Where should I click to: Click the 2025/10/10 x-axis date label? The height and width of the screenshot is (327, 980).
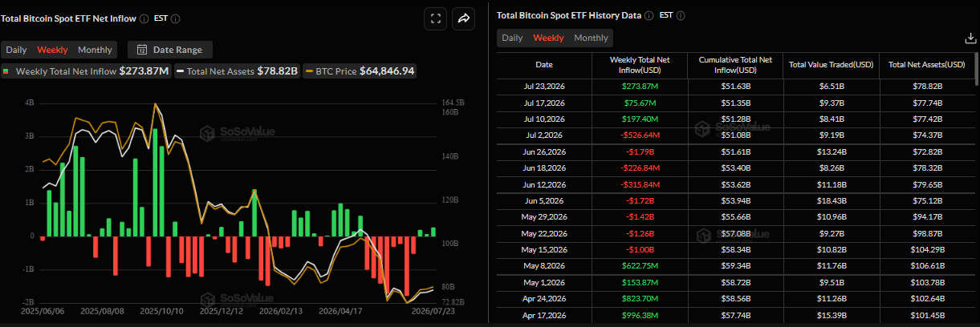point(162,310)
